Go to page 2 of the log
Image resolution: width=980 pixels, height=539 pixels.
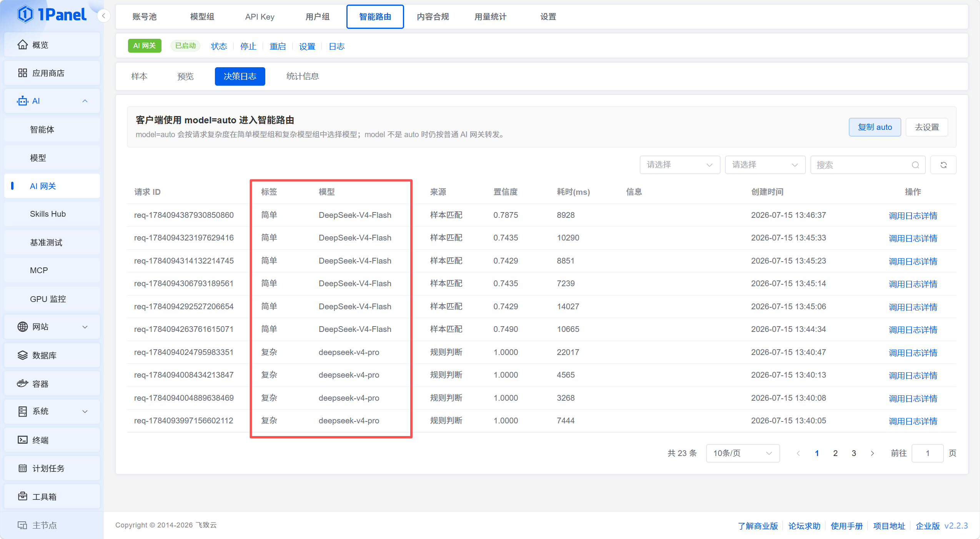tap(835, 453)
